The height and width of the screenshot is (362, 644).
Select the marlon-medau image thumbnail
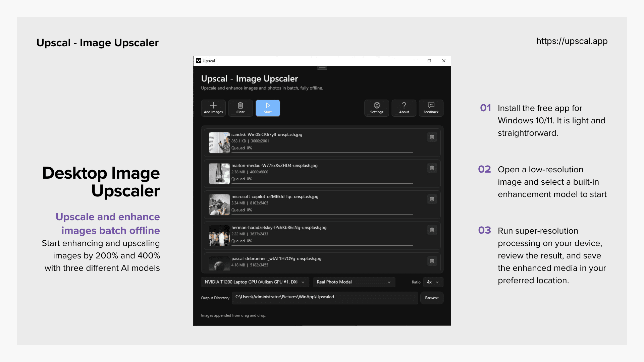tap(219, 174)
